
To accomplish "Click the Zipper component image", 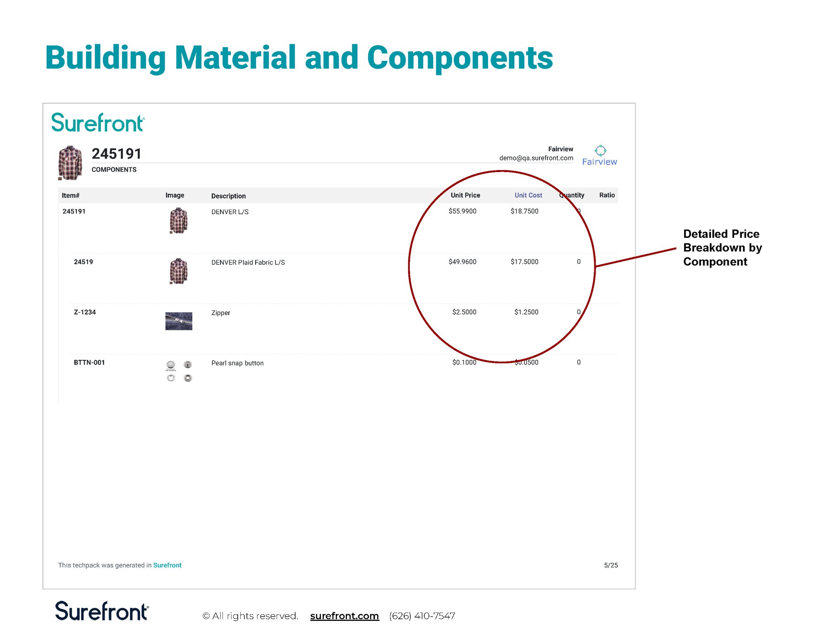I will [178, 321].
